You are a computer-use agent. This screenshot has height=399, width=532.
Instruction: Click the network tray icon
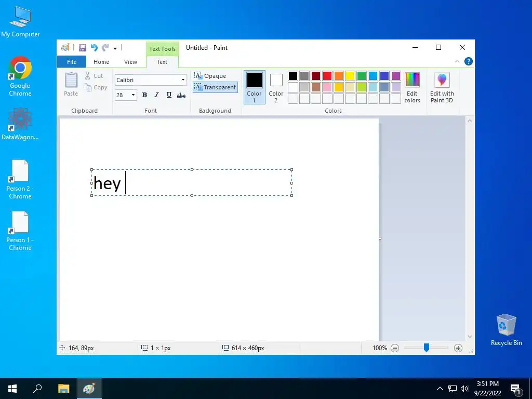pos(453,389)
